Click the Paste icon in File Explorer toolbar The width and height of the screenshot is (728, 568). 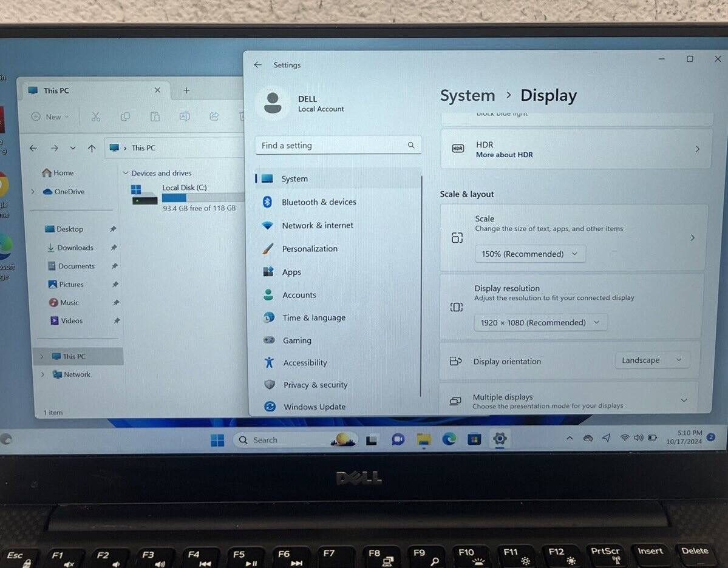(x=155, y=117)
